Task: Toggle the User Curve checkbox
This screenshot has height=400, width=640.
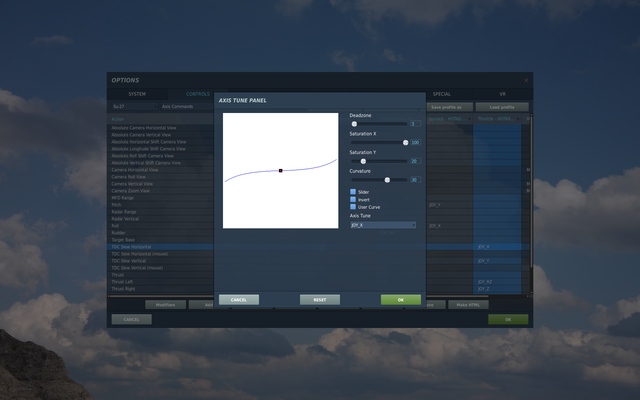Action: 353,207
